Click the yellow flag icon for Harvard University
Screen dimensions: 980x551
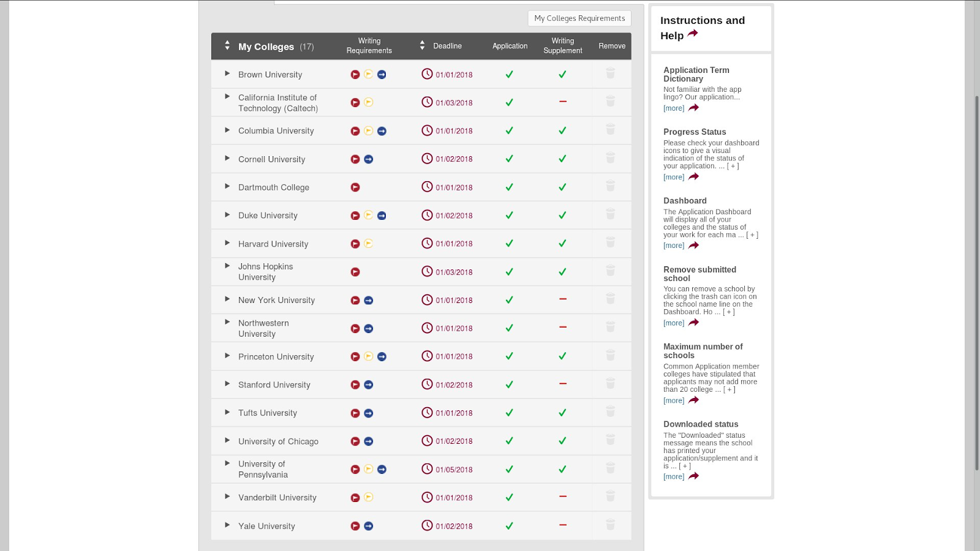click(368, 244)
